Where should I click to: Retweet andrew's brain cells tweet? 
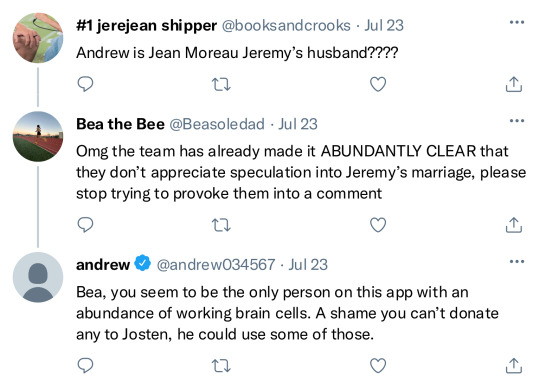coord(221,366)
